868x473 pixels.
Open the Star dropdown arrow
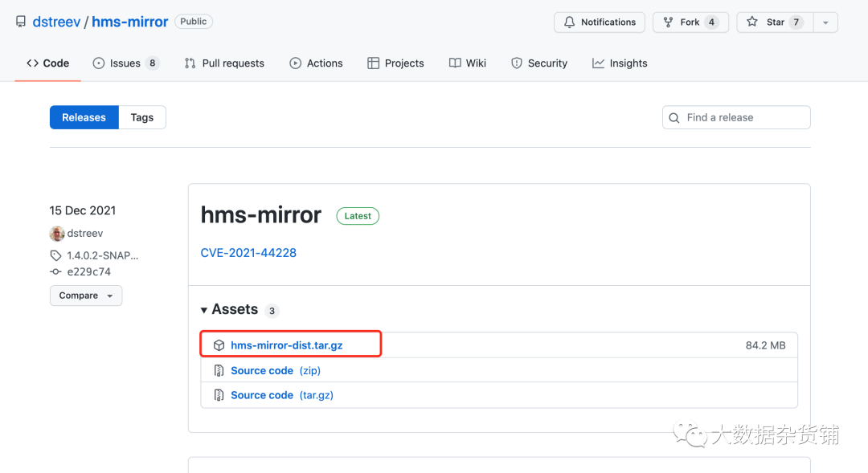point(825,22)
